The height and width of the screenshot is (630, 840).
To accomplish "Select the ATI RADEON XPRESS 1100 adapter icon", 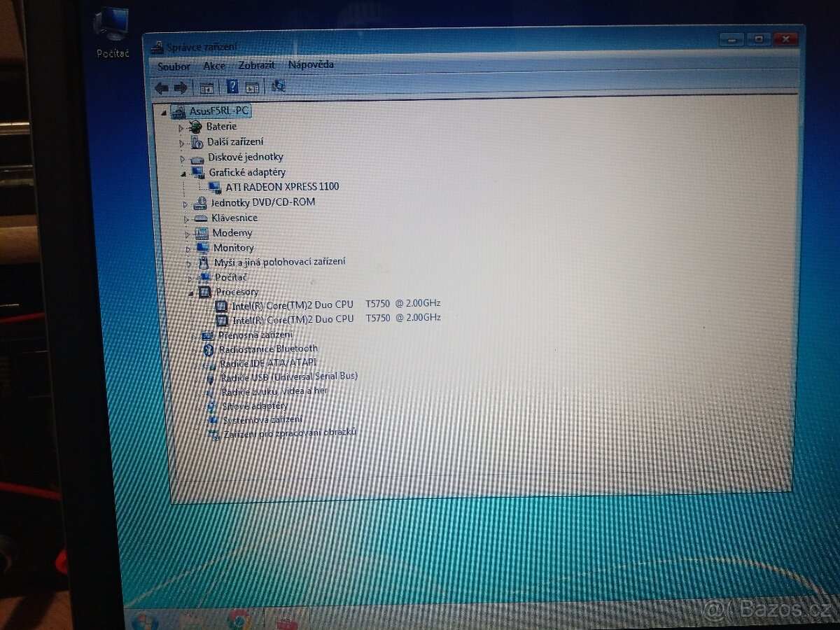I will (215, 187).
